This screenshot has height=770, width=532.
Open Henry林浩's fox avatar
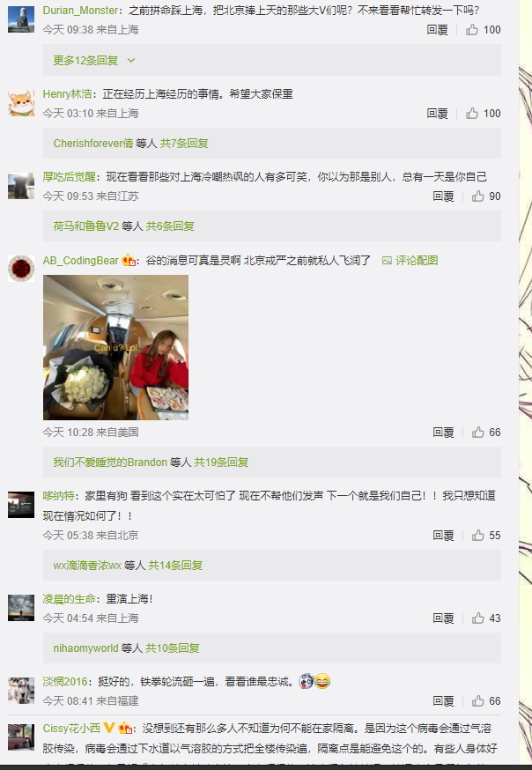click(21, 103)
